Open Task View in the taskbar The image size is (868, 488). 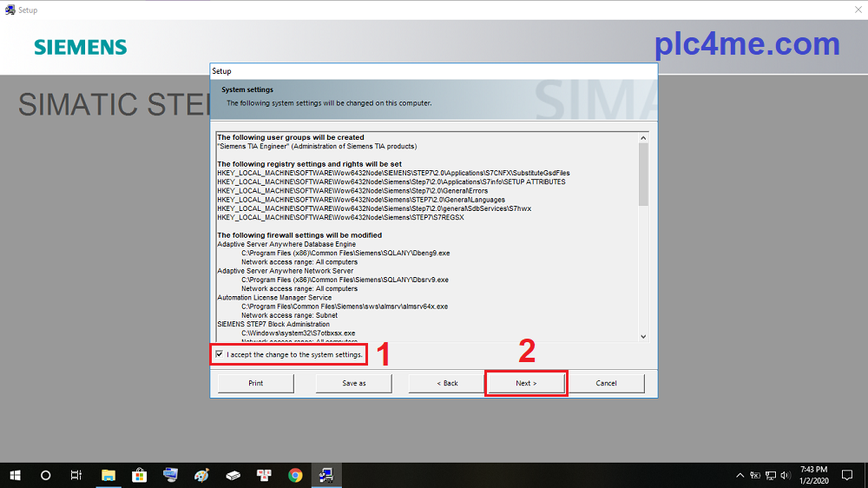click(x=76, y=475)
